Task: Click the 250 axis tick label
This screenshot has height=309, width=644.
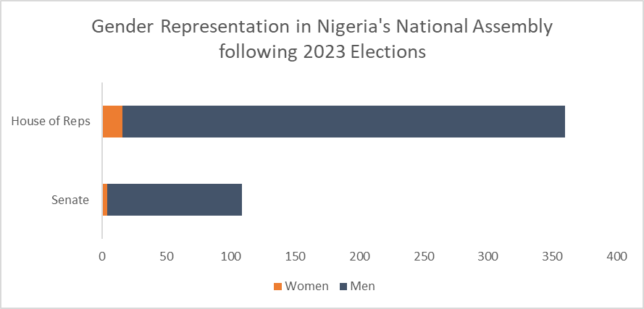Action: tap(424, 255)
